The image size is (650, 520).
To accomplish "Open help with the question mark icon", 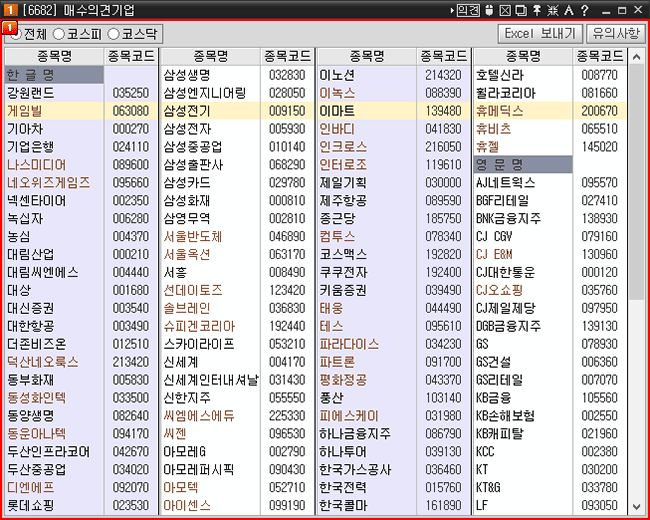I will pos(585,10).
